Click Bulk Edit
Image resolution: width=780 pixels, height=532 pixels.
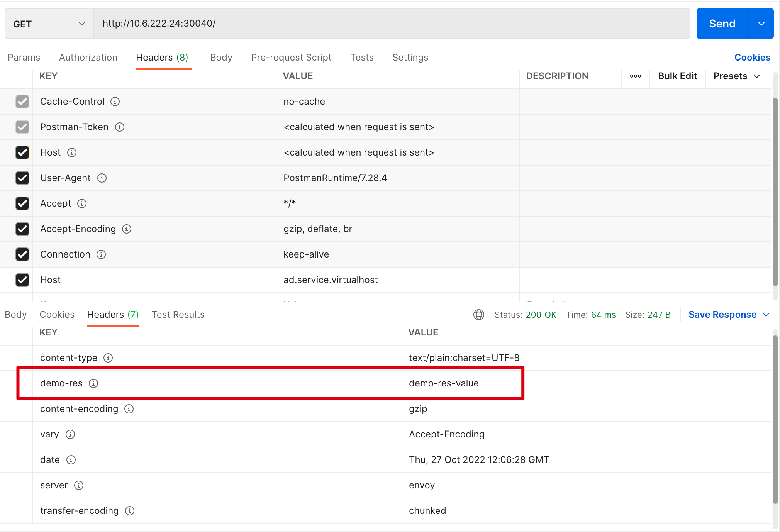[677, 76]
